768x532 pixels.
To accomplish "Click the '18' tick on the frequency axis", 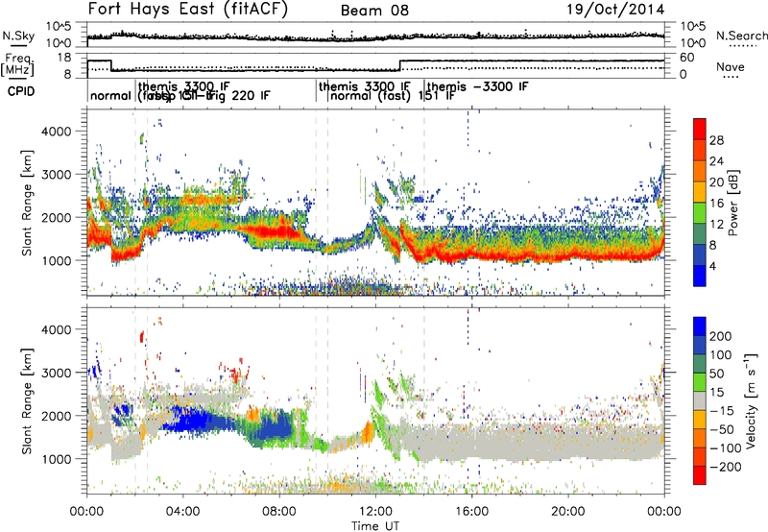I will (x=64, y=58).
